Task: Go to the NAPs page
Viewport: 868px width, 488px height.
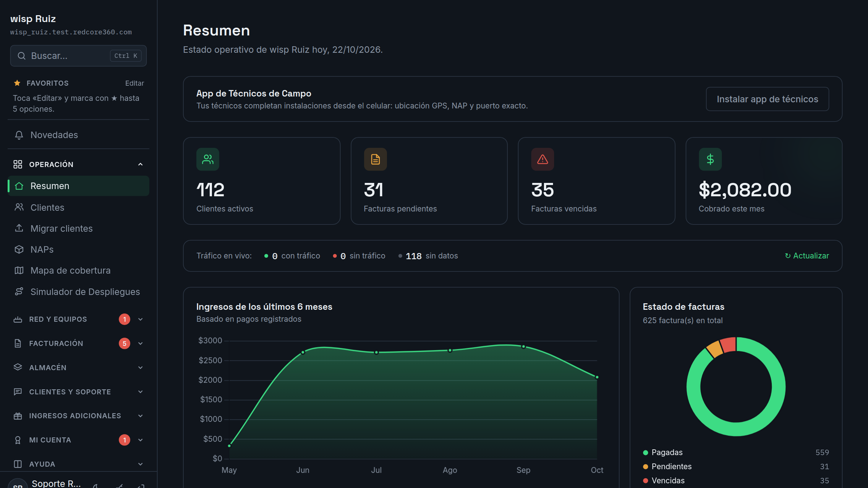Action: click(78, 249)
